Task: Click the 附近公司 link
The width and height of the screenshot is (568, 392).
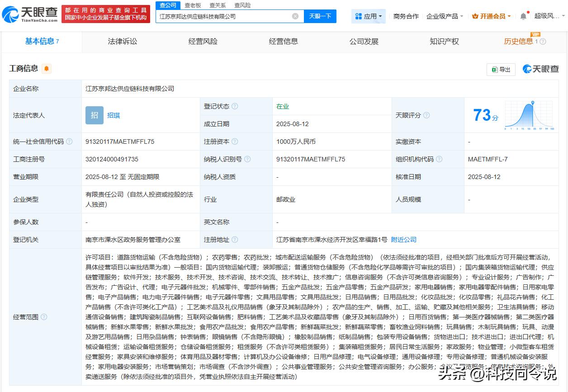Action: pos(404,240)
